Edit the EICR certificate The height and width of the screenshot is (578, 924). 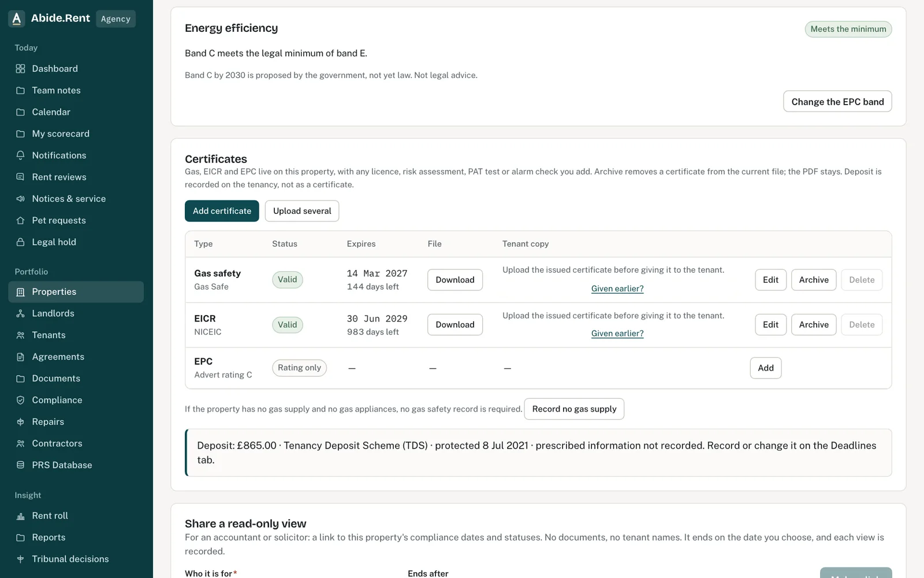click(x=770, y=325)
